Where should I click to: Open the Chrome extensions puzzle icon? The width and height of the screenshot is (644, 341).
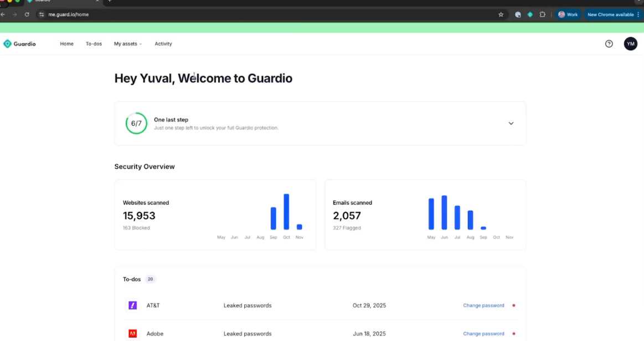542,14
